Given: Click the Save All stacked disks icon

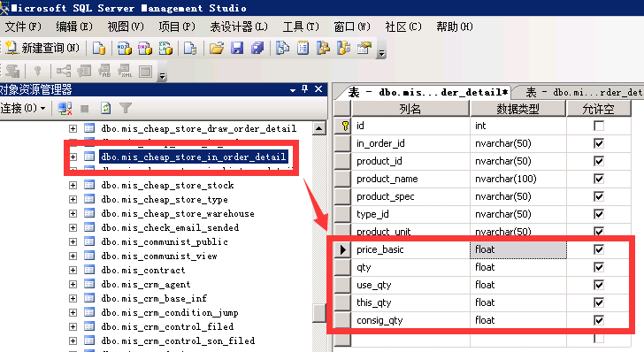Looking at the screenshot, I should pyautogui.click(x=257, y=48).
